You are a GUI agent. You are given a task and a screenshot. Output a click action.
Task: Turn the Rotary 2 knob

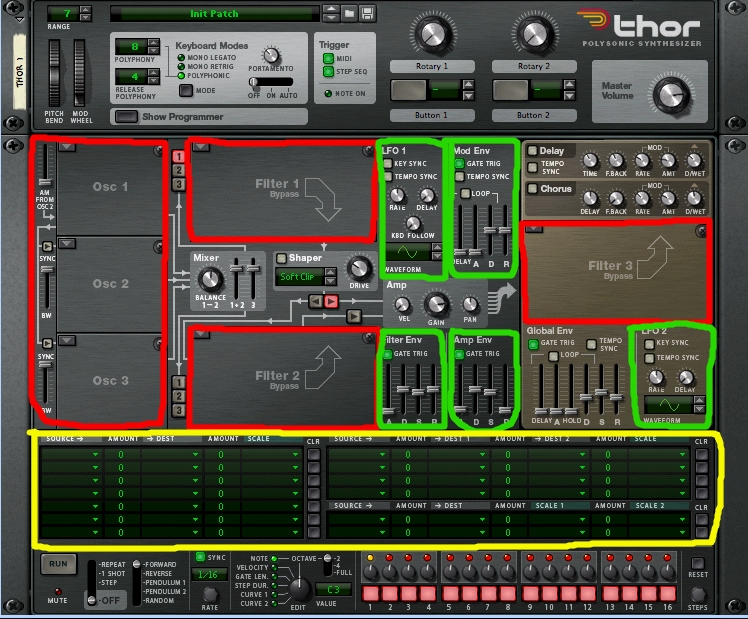point(535,34)
